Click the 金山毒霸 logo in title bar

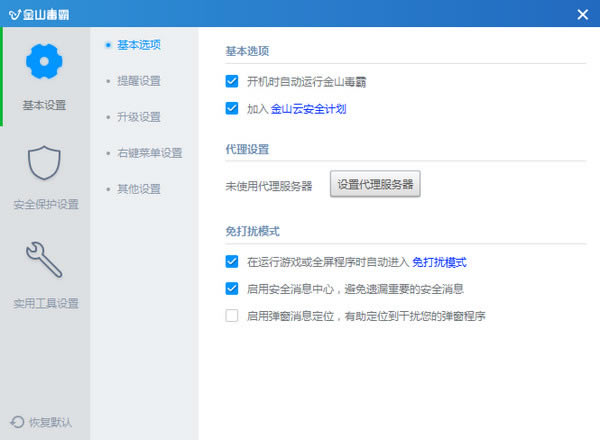point(13,14)
